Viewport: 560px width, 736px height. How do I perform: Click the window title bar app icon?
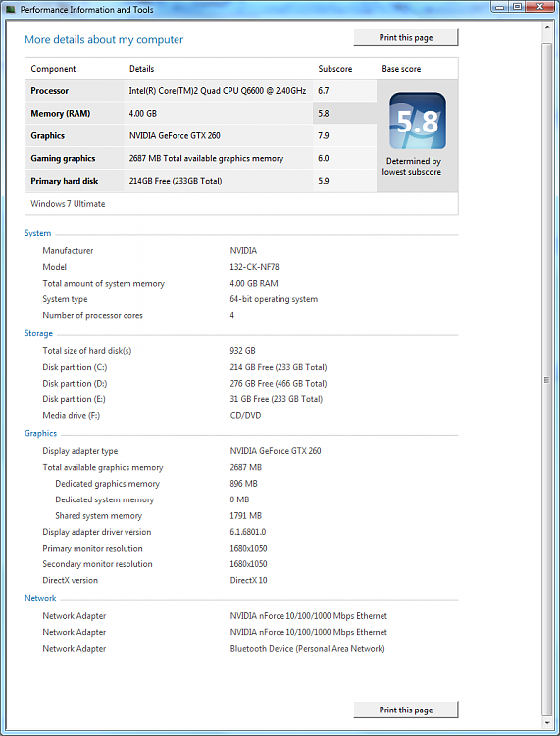tap(11, 9)
